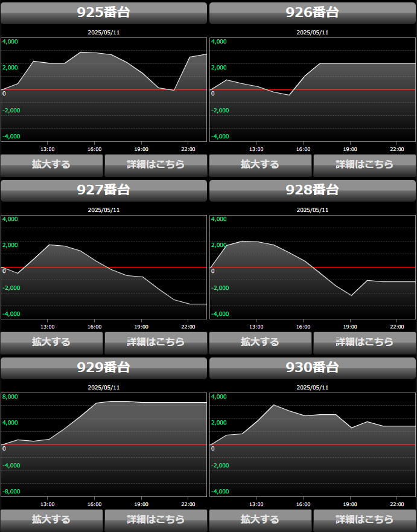This screenshot has height=532, width=417.
Task: Open the 930番台 machine header
Action: (x=313, y=368)
